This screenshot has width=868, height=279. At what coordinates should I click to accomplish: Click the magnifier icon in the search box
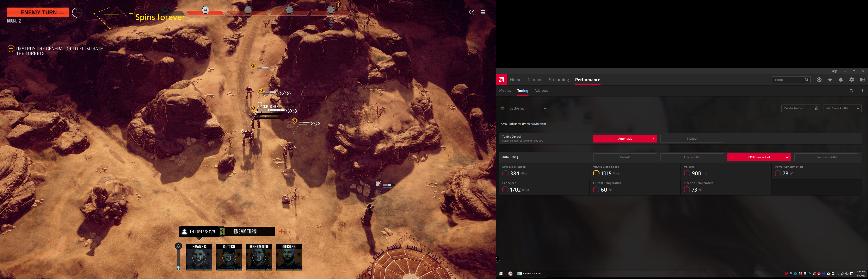(x=807, y=80)
